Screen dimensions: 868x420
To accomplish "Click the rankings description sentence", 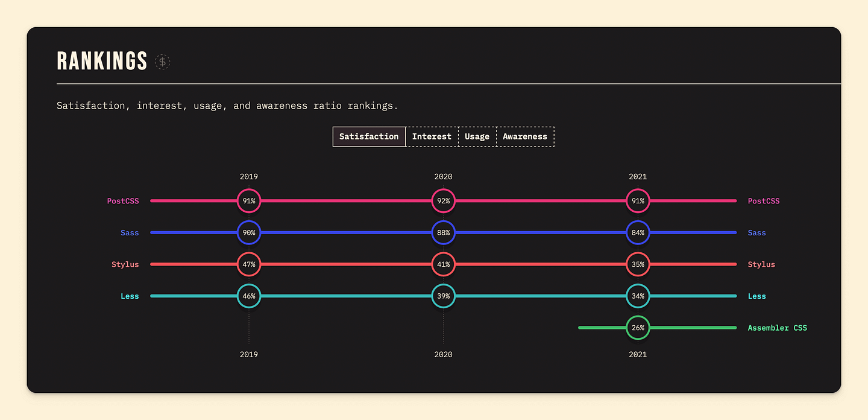I will pos(227,106).
